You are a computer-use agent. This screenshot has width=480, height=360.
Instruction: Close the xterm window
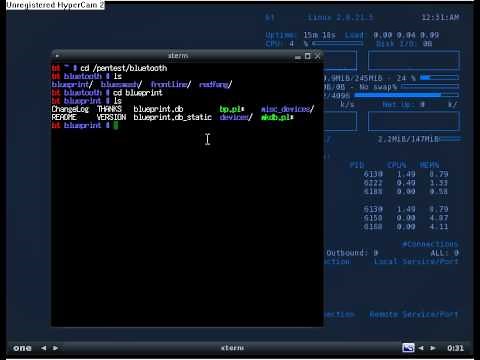coord(318,56)
